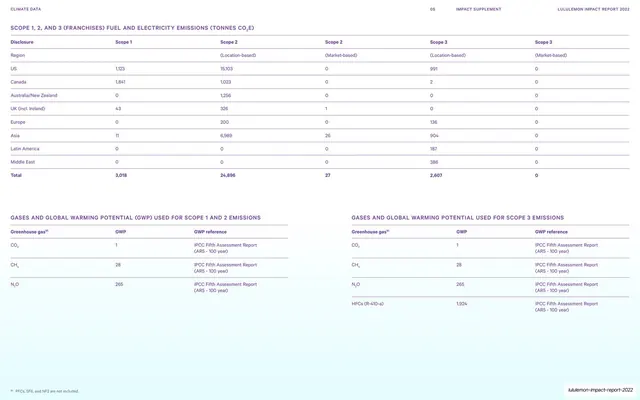
Task: Click the 'lululemon-impact-report-2022' caption label
Action: [600, 390]
